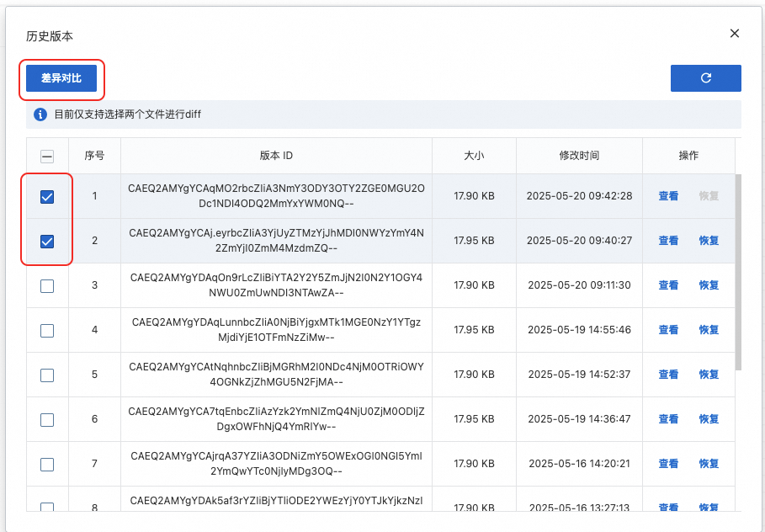Click the 差异对比 button
765x532 pixels.
[61, 78]
